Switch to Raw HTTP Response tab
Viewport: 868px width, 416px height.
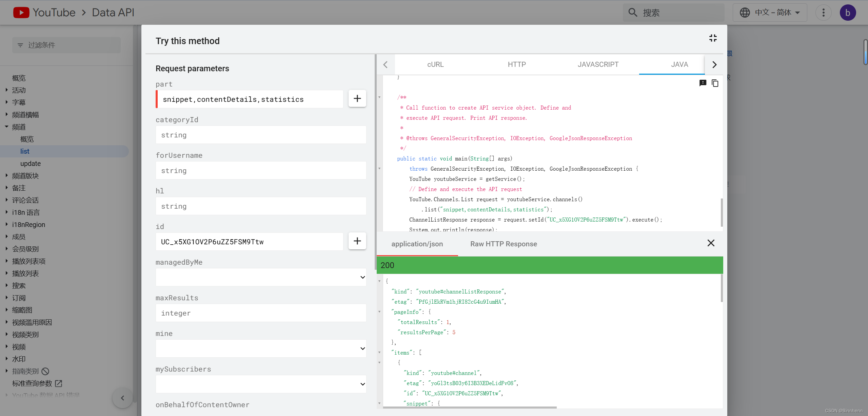click(504, 244)
